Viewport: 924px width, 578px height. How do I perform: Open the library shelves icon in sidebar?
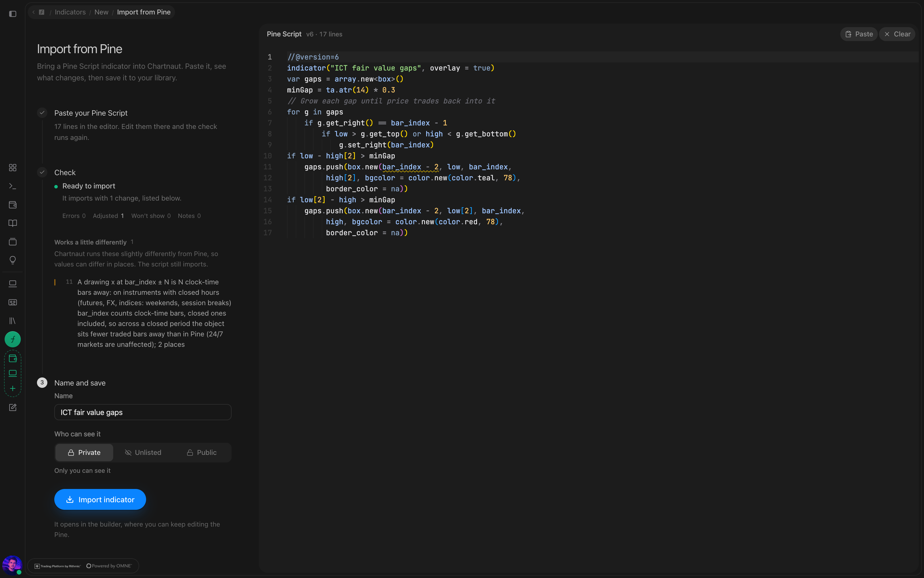13,321
